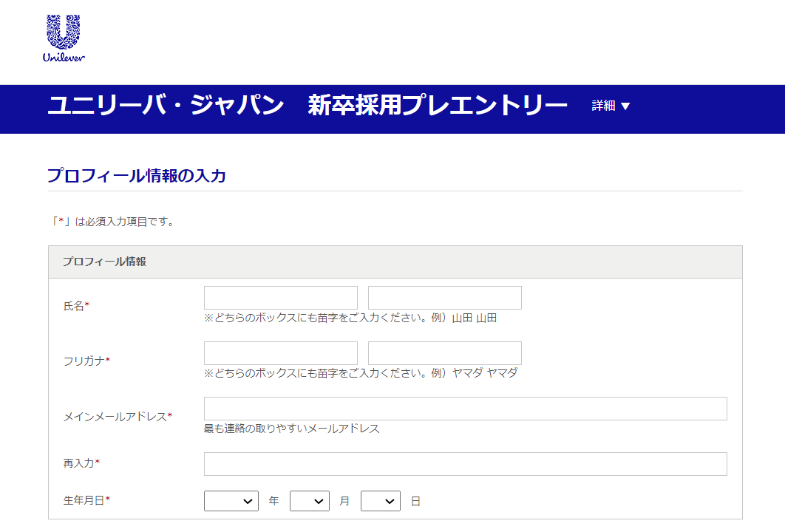Click the メインメールアドレス field label

pos(117,417)
